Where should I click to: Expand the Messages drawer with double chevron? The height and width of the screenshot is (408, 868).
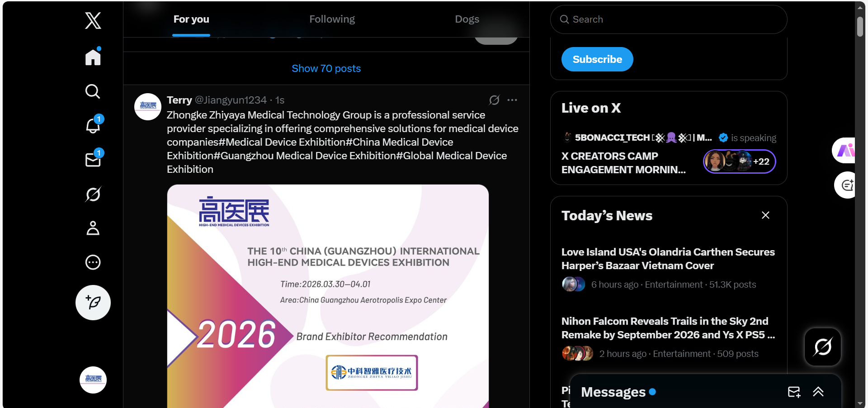click(818, 392)
